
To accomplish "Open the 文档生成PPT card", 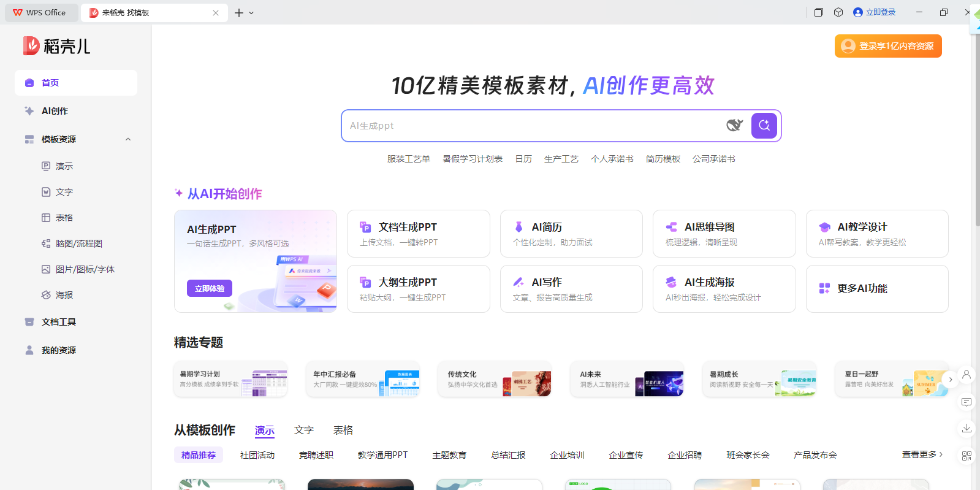I will tap(419, 234).
